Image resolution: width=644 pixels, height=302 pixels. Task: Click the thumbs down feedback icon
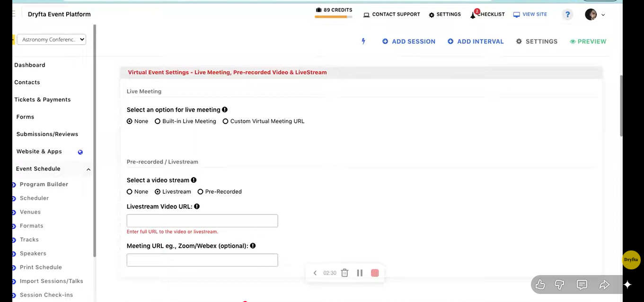click(x=559, y=285)
